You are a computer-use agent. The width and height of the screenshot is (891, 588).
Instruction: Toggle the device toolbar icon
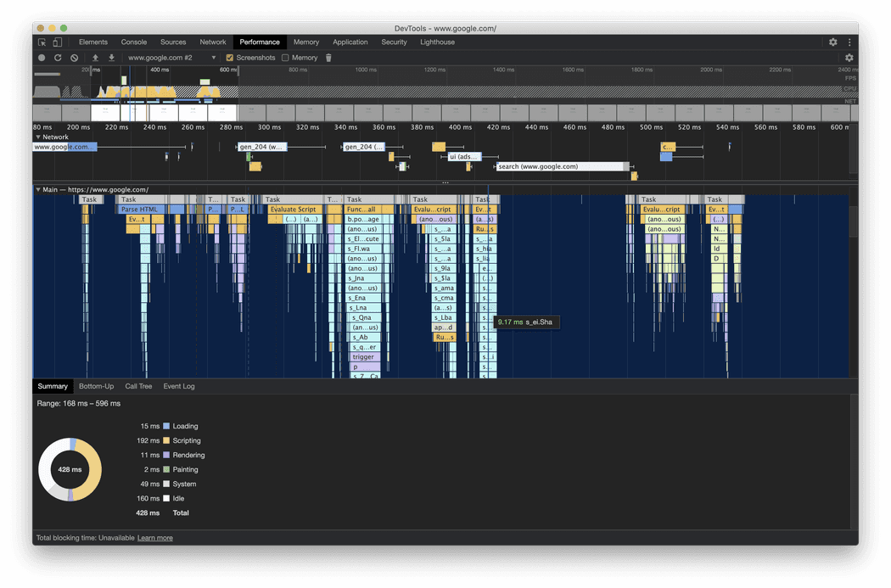tap(57, 42)
